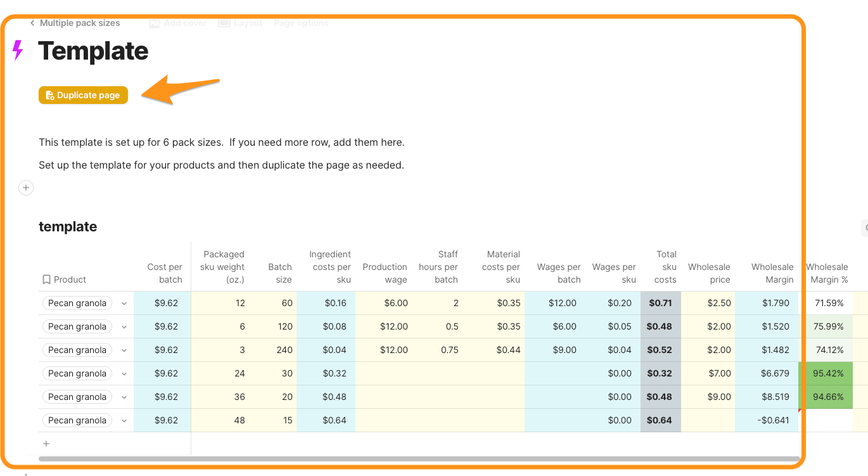The image size is (868, 476).
Task: Click Pecan granola tag in batch size 120 row
Action: [x=77, y=326]
